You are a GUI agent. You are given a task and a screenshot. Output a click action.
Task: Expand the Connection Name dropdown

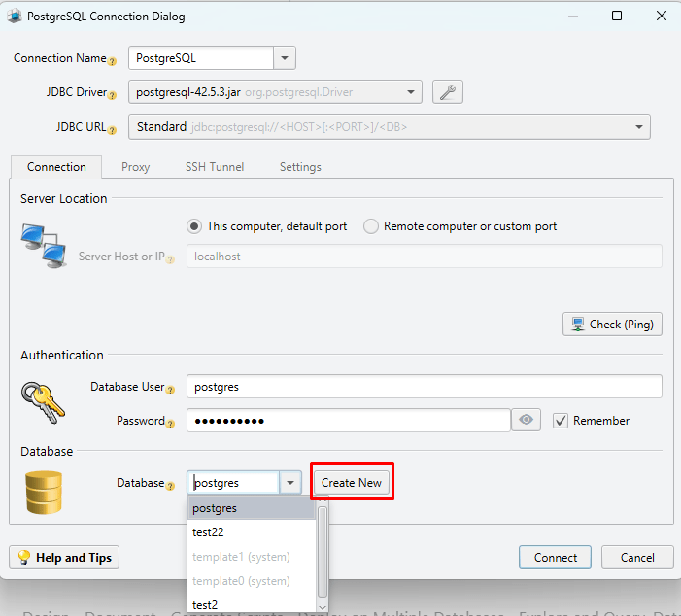coord(285,57)
